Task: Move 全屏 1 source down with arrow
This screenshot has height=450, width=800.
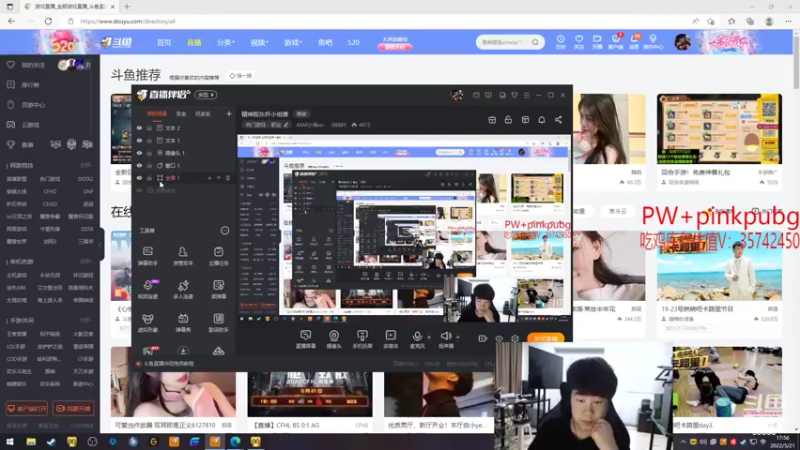Action: coord(218,178)
